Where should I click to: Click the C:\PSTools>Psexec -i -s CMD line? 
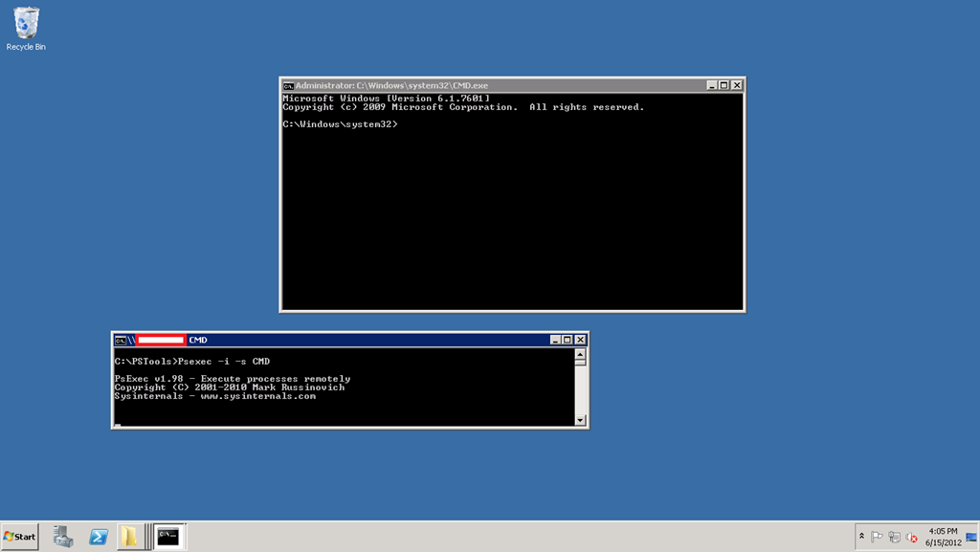click(191, 361)
